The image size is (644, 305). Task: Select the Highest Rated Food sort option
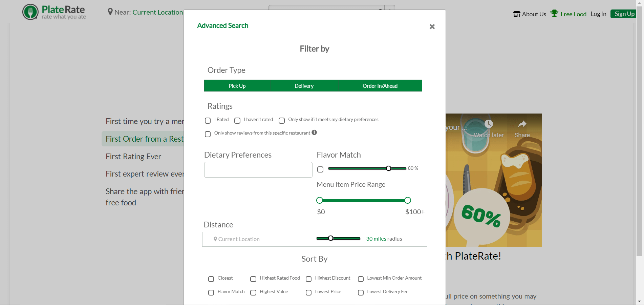pyautogui.click(x=253, y=279)
